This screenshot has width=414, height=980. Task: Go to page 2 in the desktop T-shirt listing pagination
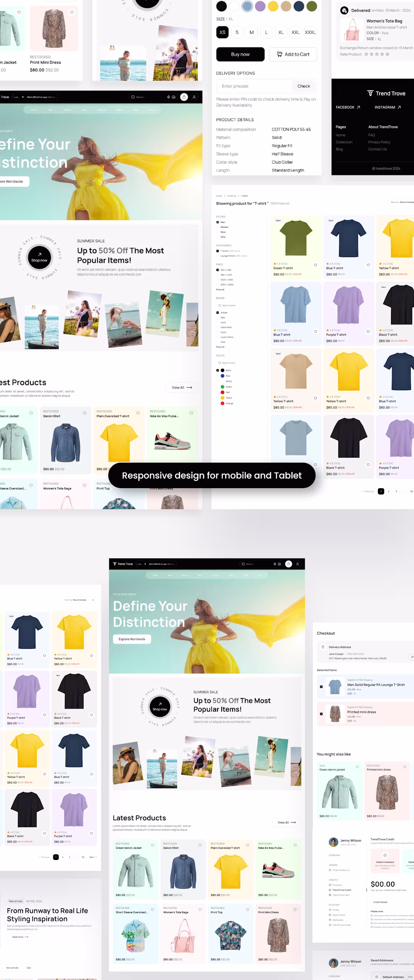(388, 492)
